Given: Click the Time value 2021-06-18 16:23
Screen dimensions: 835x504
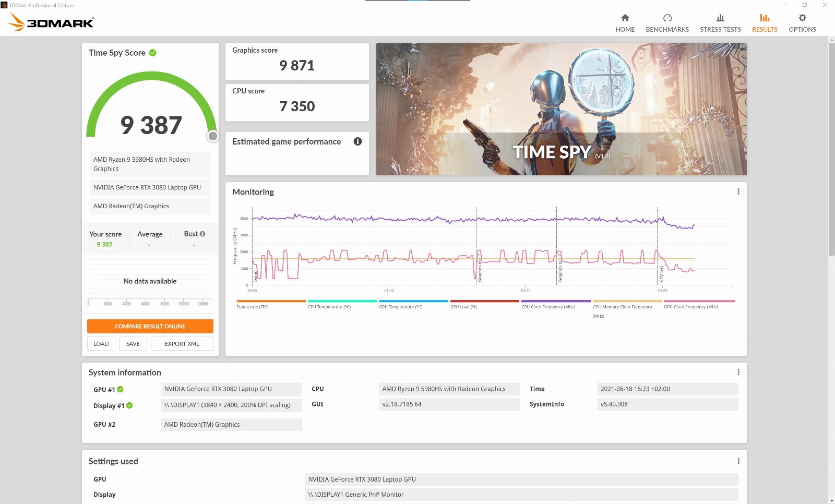Looking at the screenshot, I should [x=667, y=389].
